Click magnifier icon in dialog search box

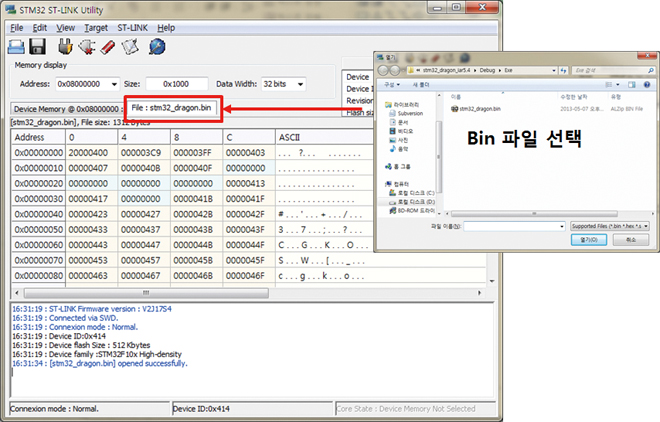650,70
